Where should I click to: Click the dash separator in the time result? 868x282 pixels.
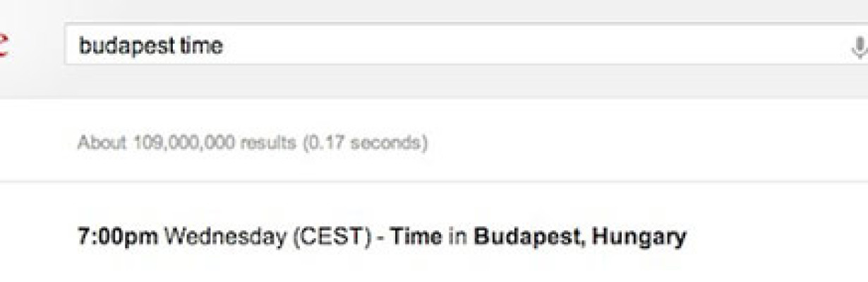(380, 238)
